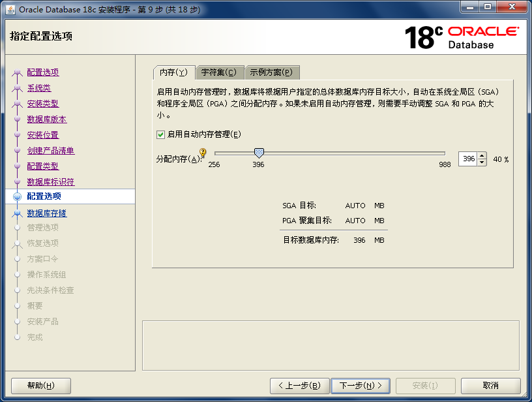Maximize the Oracle installer window
532x402 pixels.
coord(488,7)
